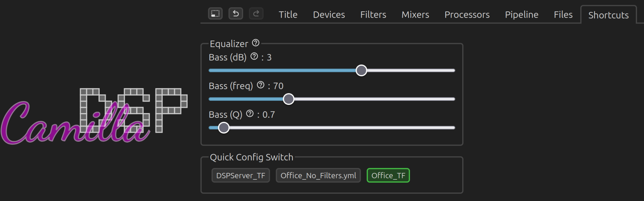Select the Mixers tab
644x201 pixels.
415,14
